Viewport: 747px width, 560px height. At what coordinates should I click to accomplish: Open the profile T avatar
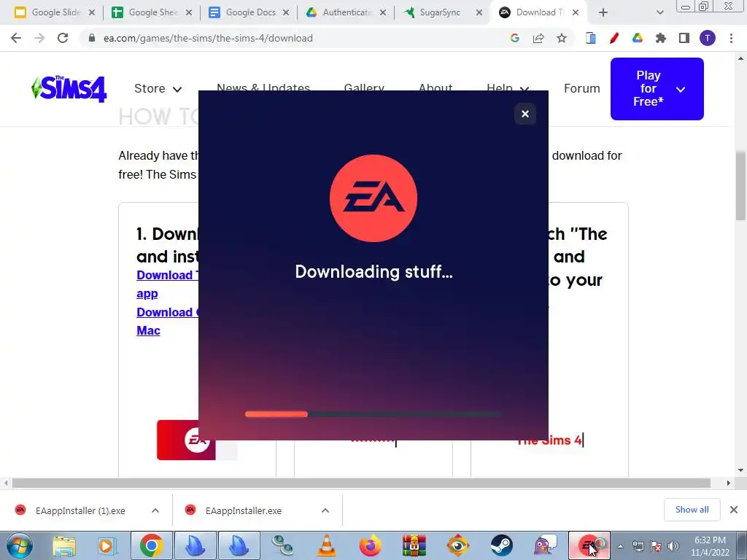tap(708, 38)
